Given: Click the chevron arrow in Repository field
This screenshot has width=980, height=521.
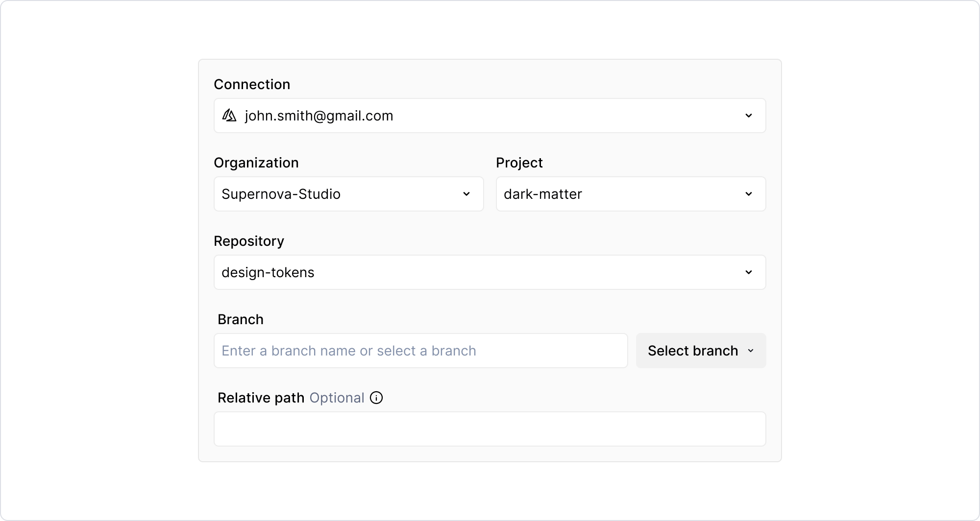Looking at the screenshot, I should pos(748,272).
